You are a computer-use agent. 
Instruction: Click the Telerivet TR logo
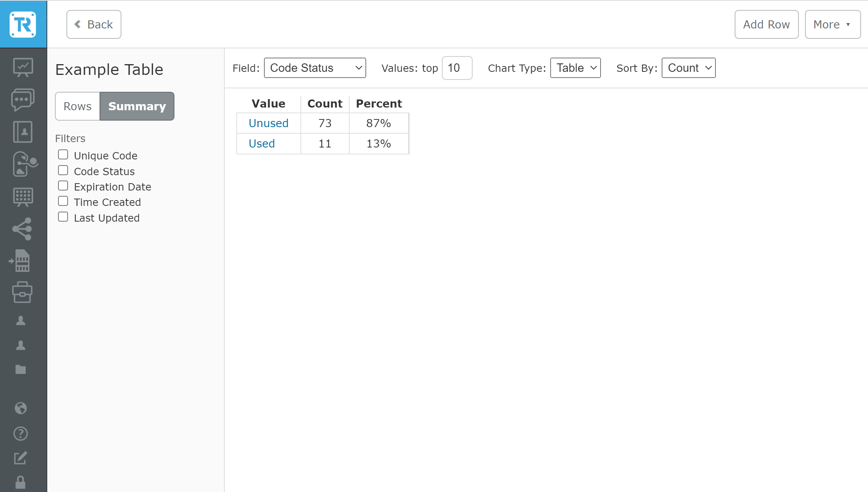coord(23,24)
